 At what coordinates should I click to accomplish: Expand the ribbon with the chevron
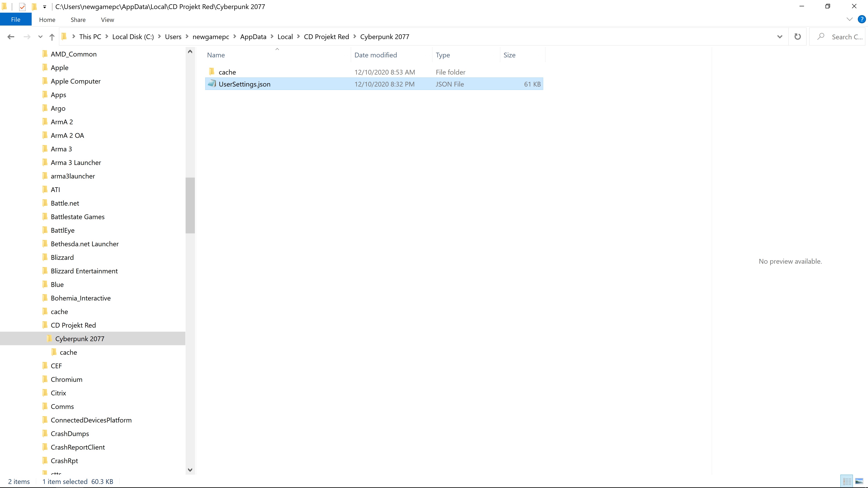click(849, 19)
